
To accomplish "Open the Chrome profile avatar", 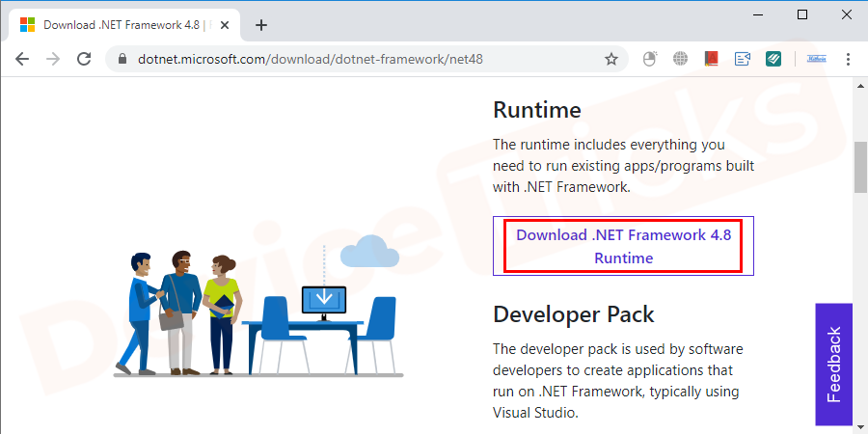I will pyautogui.click(x=817, y=59).
